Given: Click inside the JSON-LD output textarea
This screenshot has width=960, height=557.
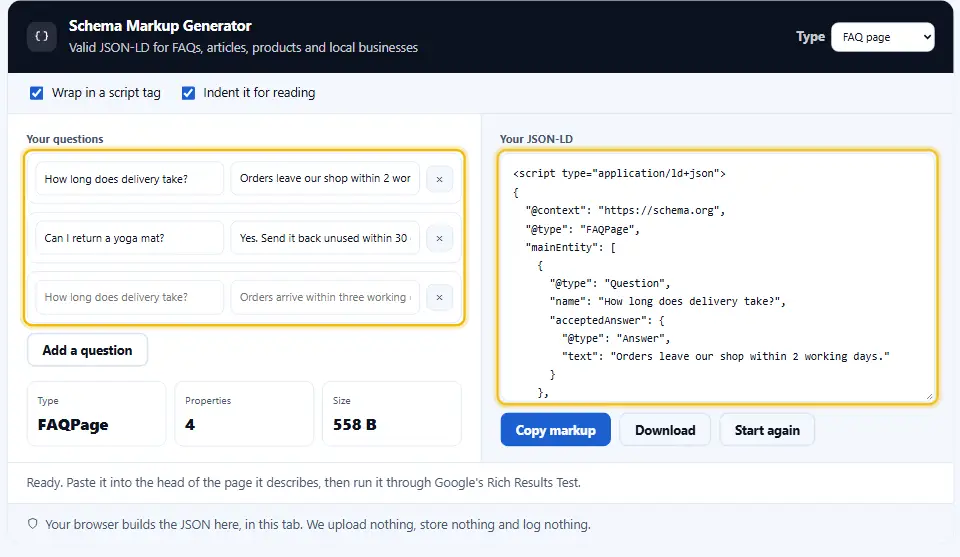Looking at the screenshot, I should 717,277.
